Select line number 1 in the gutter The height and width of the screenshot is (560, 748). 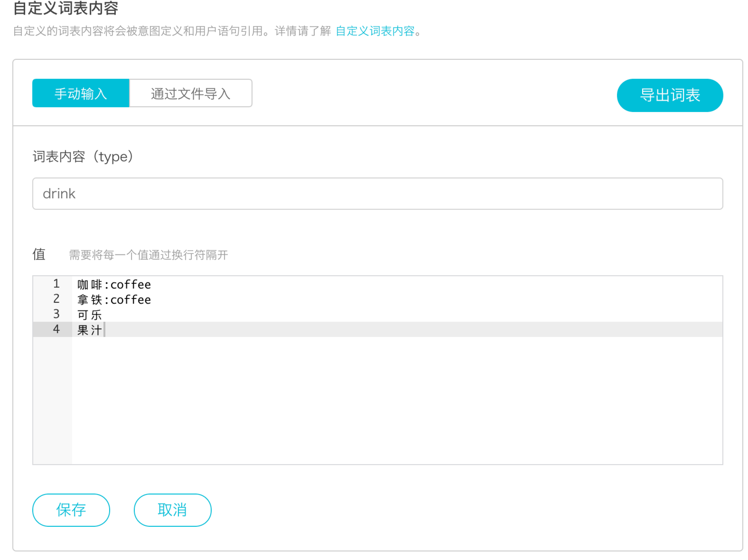tap(56, 284)
